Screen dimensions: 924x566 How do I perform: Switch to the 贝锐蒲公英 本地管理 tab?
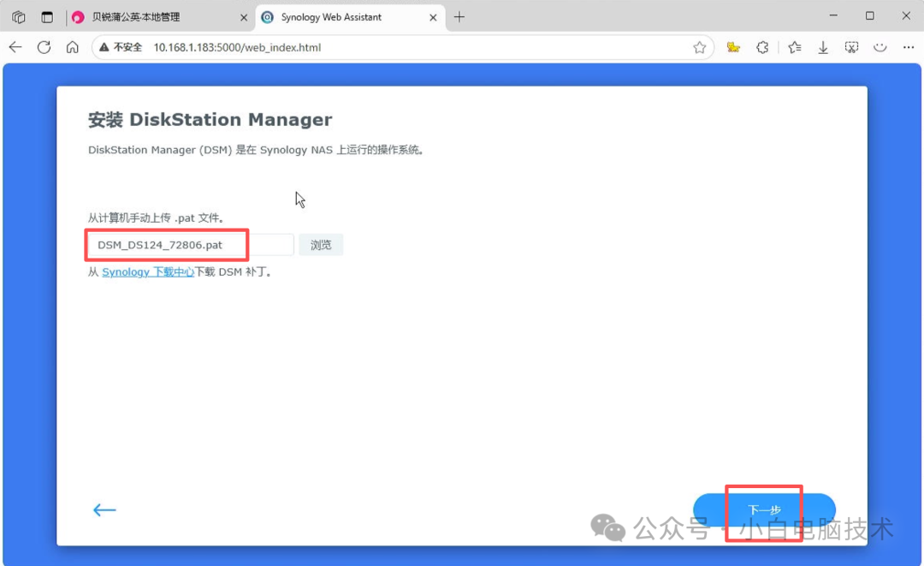click(160, 18)
